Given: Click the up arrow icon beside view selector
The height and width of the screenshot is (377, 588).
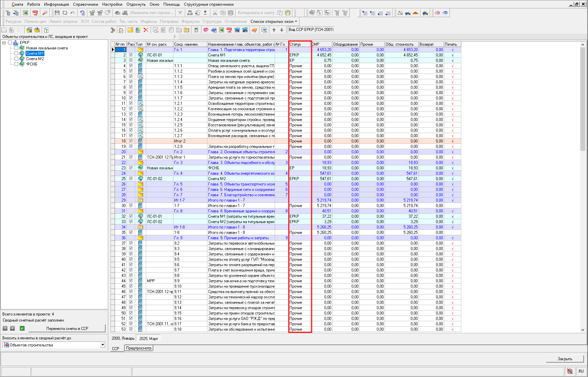Looking at the screenshot, I should coord(274,30).
